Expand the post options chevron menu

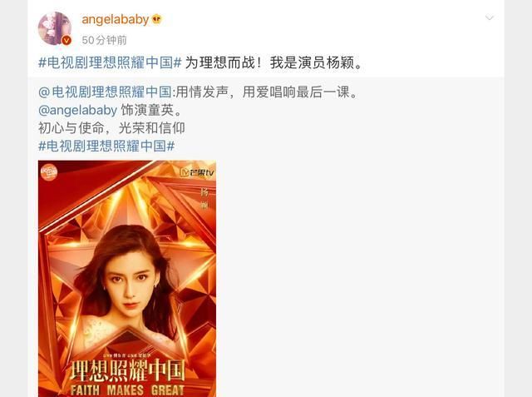(x=490, y=17)
